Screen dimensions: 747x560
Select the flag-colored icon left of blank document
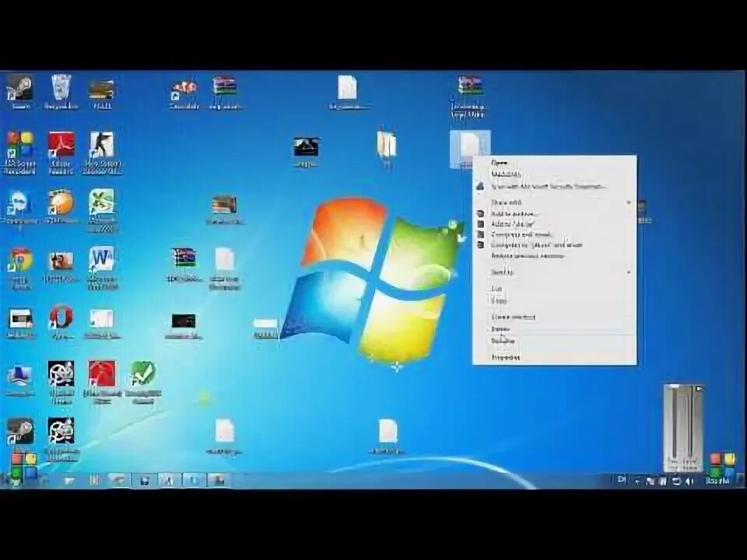184,264
